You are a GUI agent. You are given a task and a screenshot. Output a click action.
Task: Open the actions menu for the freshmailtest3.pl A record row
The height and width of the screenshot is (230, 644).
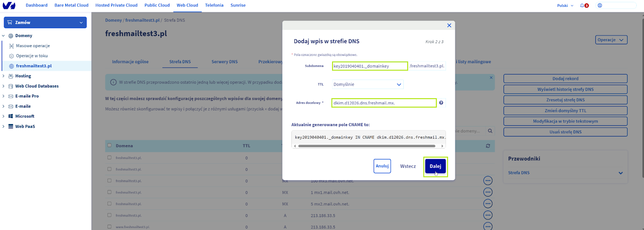[x=488, y=215]
